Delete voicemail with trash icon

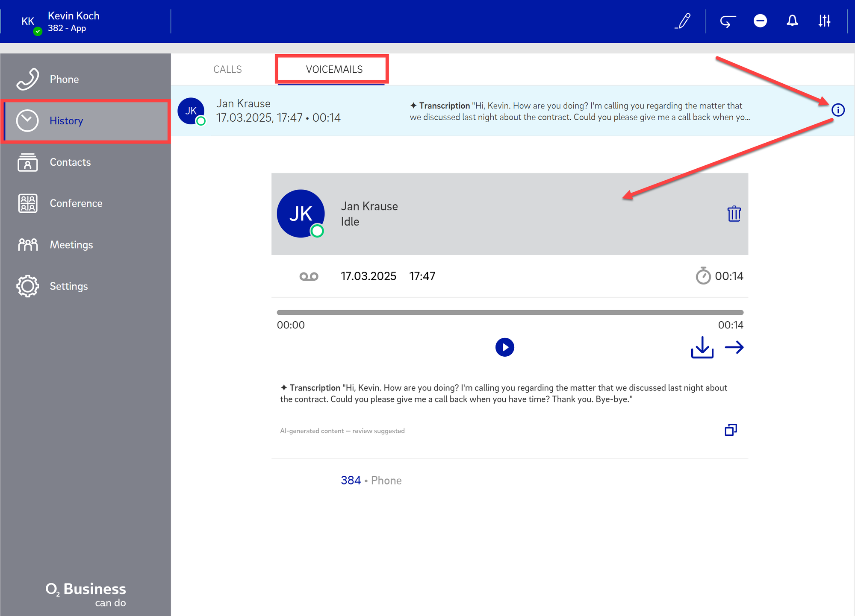pyautogui.click(x=734, y=214)
